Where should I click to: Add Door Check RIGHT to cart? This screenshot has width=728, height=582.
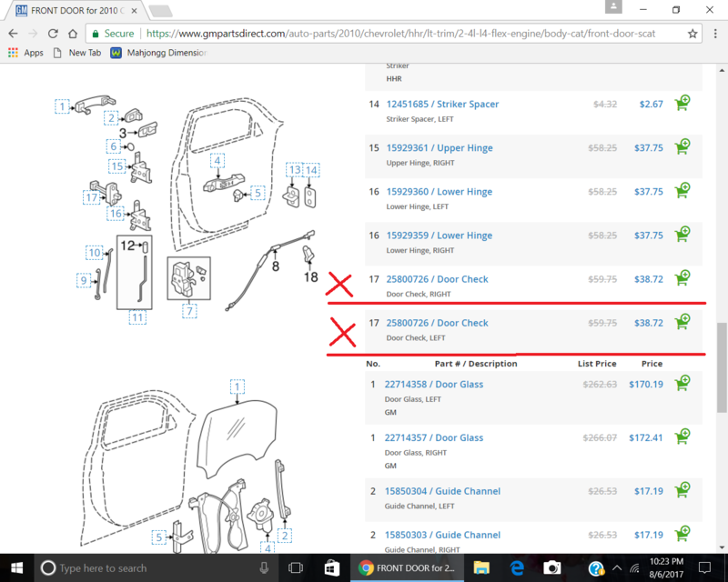(x=682, y=277)
